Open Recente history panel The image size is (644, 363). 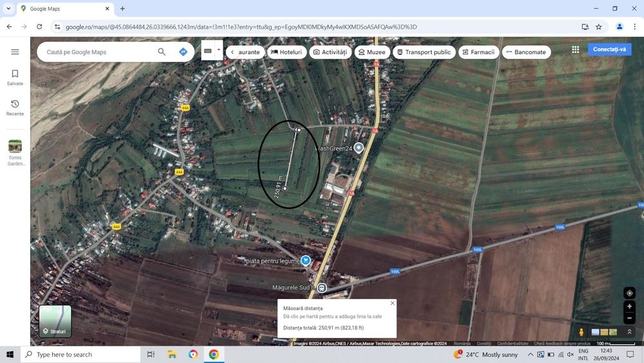15,108
